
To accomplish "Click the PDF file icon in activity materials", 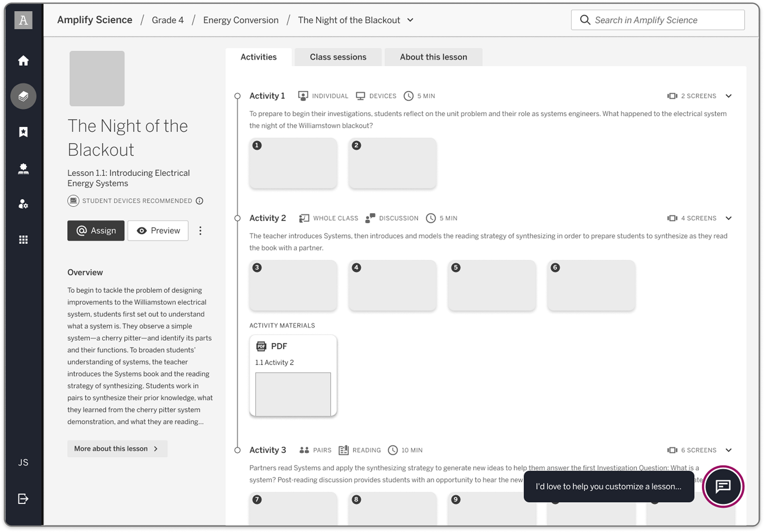I will 261,346.
